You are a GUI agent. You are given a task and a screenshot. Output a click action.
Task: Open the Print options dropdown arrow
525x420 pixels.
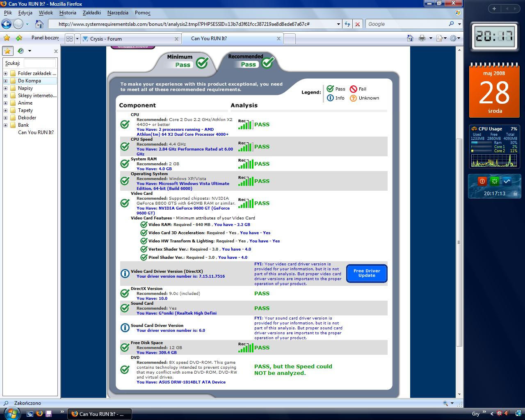pos(431,39)
